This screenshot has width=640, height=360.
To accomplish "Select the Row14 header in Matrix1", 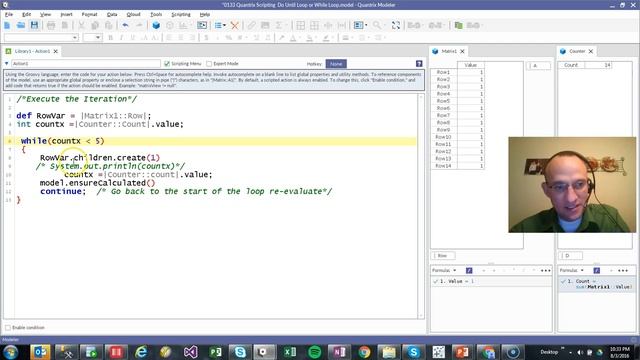I will [444, 166].
